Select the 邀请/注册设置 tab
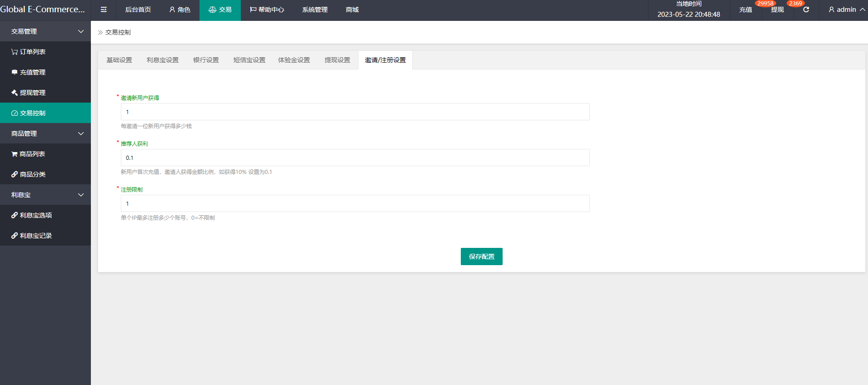Screen dimensions: 868x385 385,60
